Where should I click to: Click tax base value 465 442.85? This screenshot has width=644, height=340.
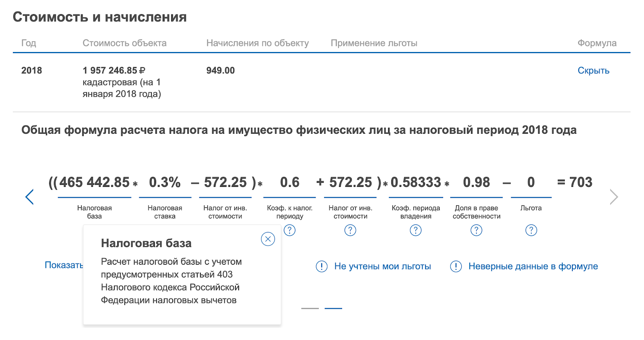(95, 182)
